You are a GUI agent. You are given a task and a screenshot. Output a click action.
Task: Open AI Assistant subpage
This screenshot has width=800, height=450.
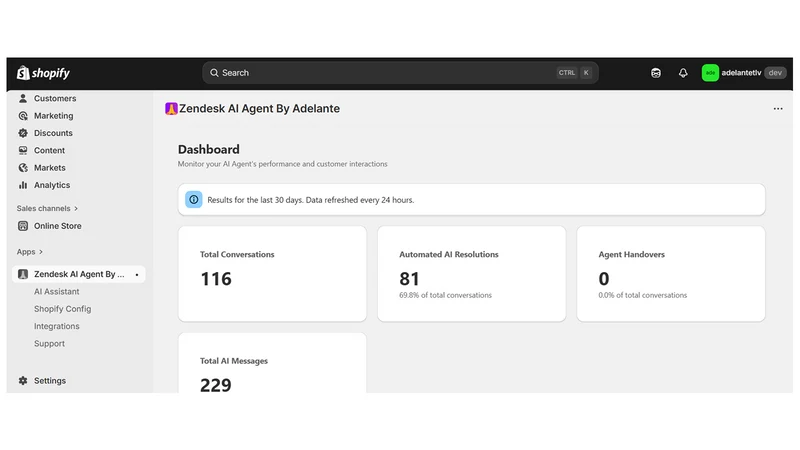coord(57,292)
